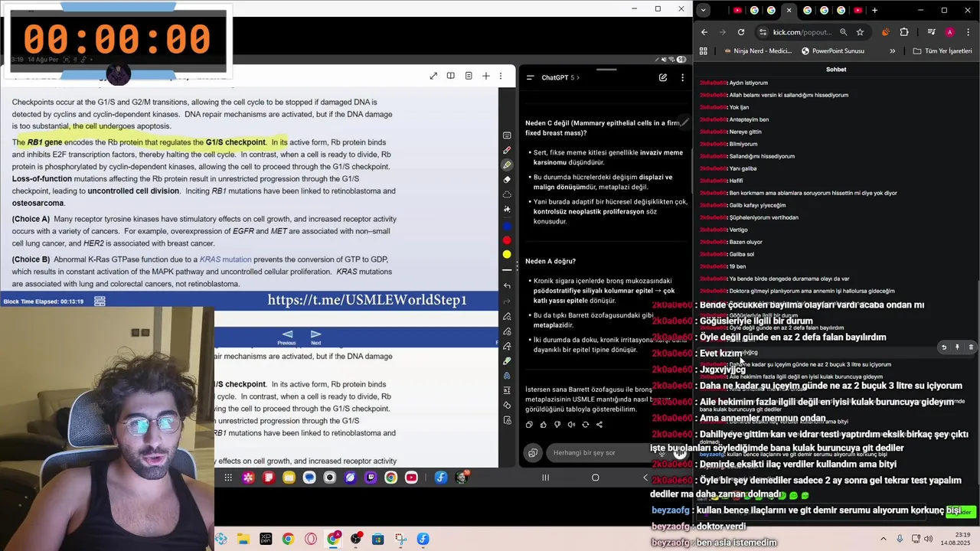Open Chrome media controls icon

coord(931,32)
